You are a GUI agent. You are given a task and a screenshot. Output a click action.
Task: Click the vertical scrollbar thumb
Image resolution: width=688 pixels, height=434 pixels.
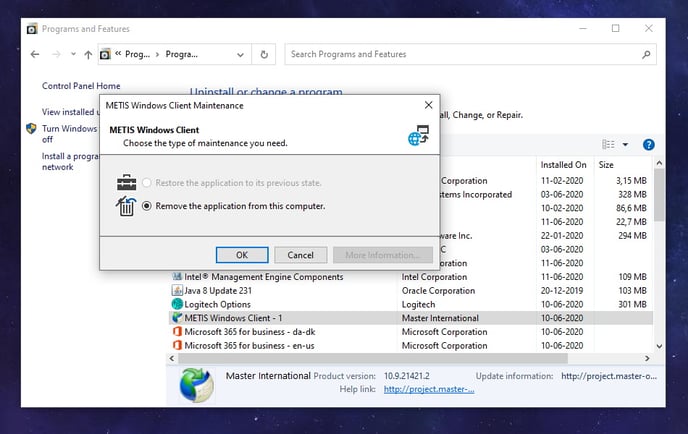point(659,197)
